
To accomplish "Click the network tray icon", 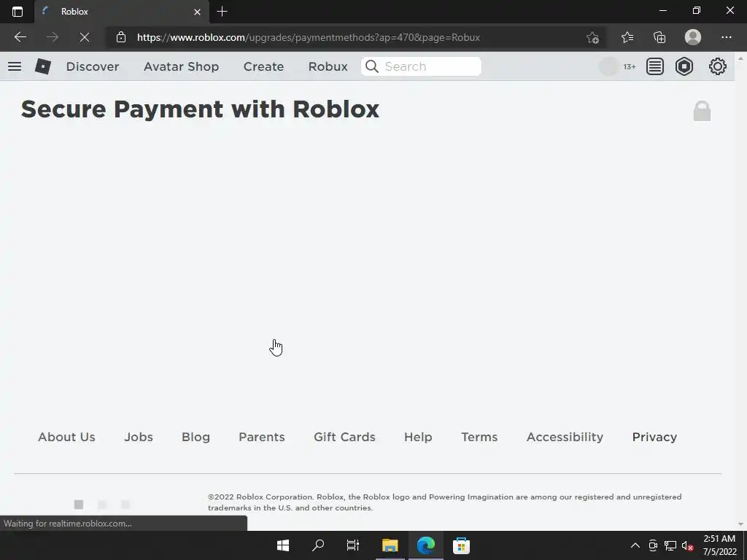I will 670,545.
